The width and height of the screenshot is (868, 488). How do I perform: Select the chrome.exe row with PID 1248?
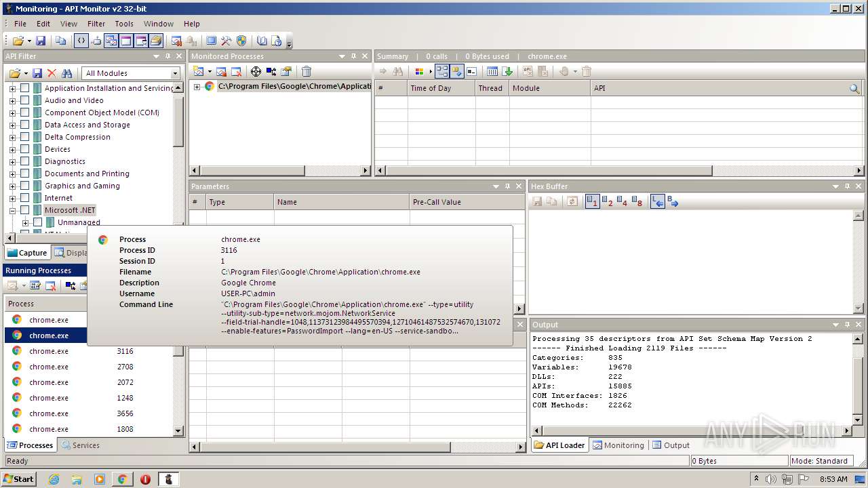[x=88, y=398]
